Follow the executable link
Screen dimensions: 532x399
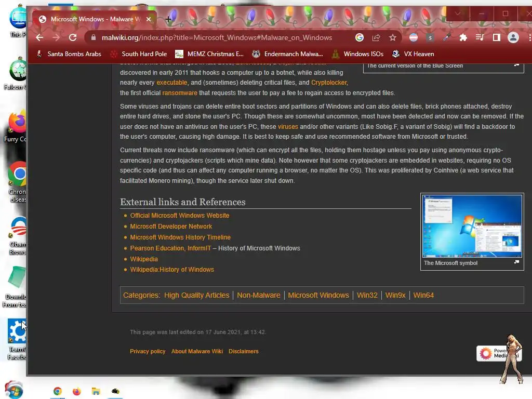point(171,83)
